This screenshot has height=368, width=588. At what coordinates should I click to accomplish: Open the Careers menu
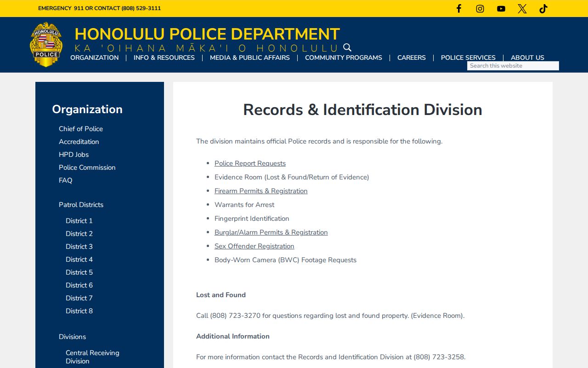coord(412,57)
